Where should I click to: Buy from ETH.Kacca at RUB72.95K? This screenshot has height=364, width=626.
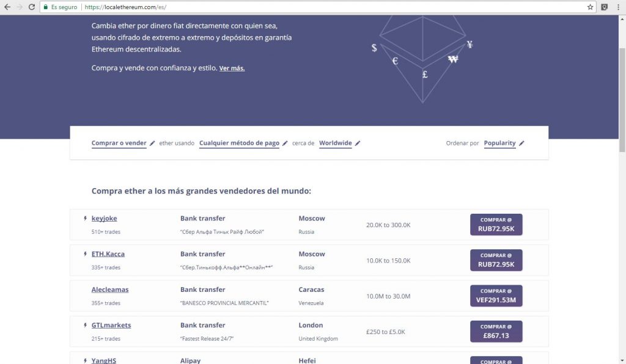(x=496, y=260)
